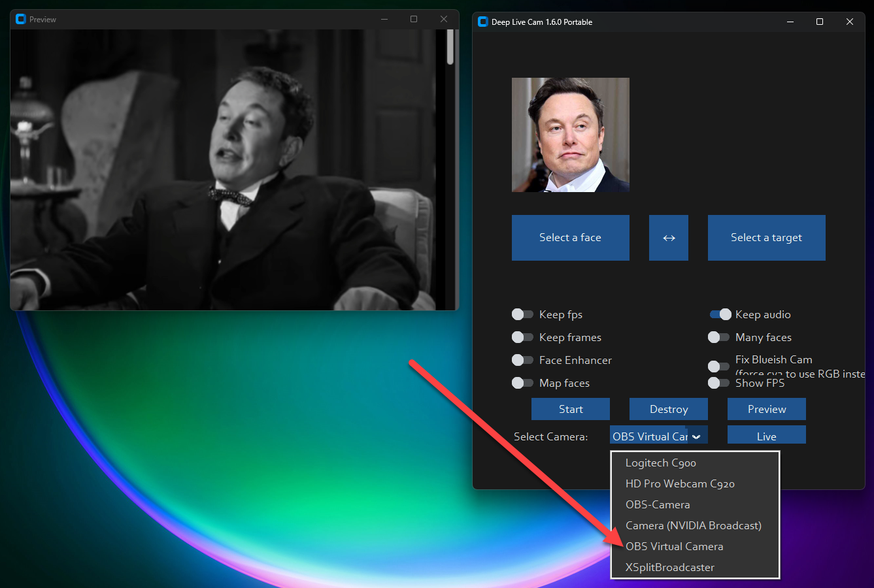
Task: Open the Select Camera dropdown arrow
Action: coord(696,436)
